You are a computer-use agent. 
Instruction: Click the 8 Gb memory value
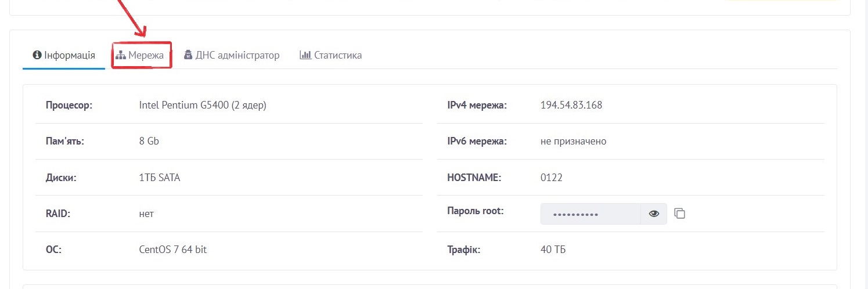149,141
